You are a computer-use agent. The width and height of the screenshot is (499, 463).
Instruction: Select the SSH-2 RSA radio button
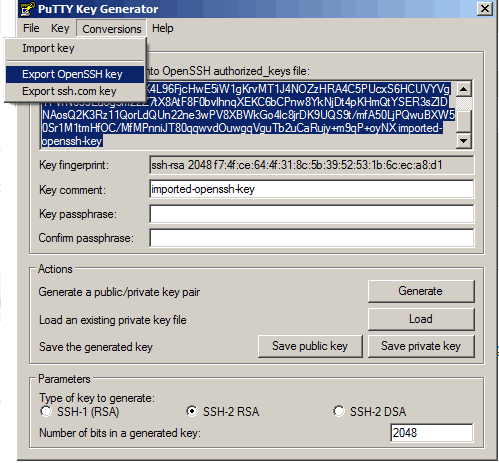click(x=192, y=411)
